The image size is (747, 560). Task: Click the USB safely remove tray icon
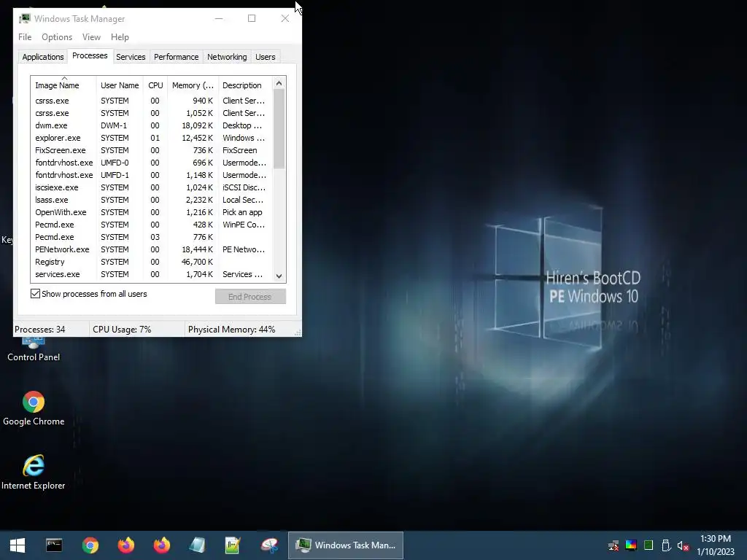tap(666, 545)
